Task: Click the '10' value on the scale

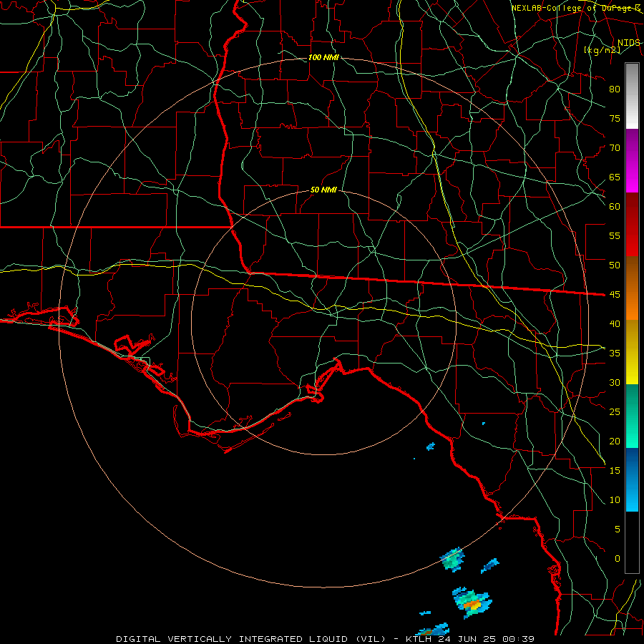Action: (615, 500)
